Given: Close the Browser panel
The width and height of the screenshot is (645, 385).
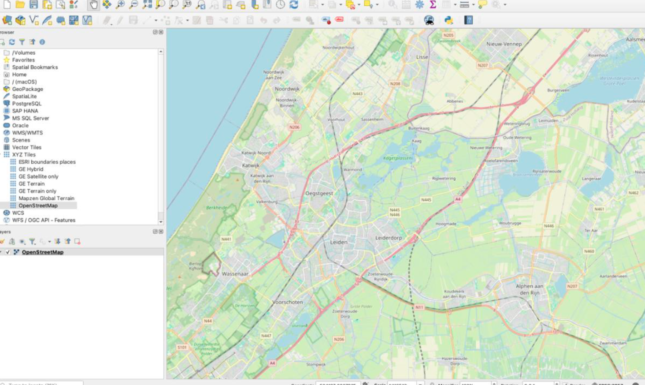Looking at the screenshot, I should tap(161, 32).
